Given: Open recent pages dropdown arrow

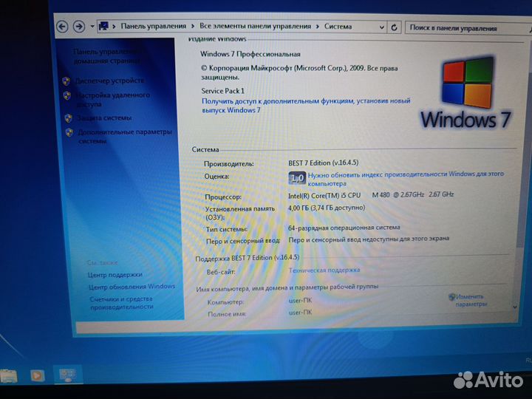Looking at the screenshot, I should click(92, 26).
